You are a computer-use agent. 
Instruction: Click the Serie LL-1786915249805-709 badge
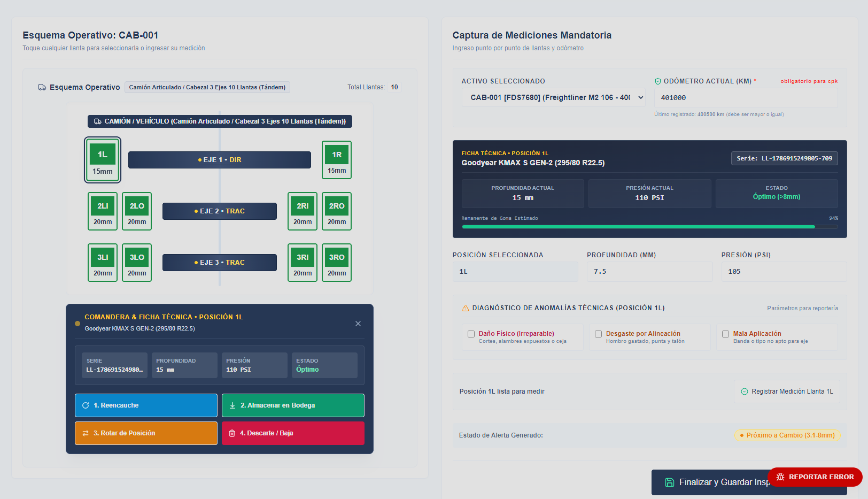point(784,158)
